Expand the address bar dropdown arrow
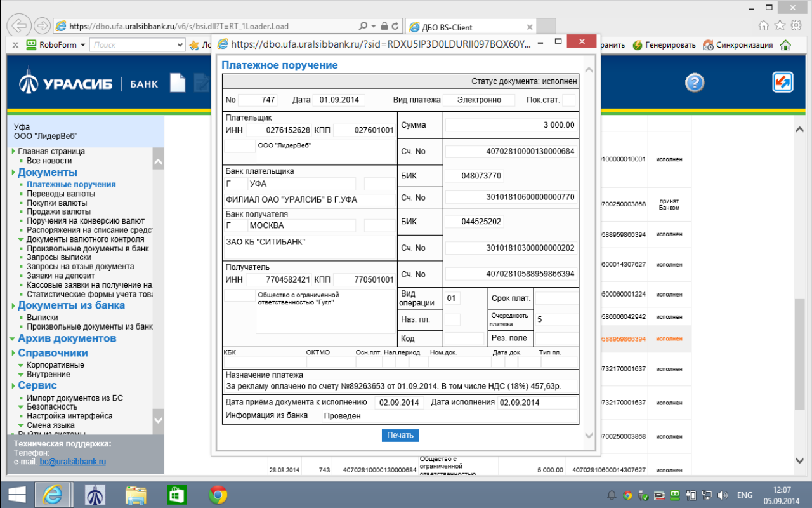 click(374, 27)
